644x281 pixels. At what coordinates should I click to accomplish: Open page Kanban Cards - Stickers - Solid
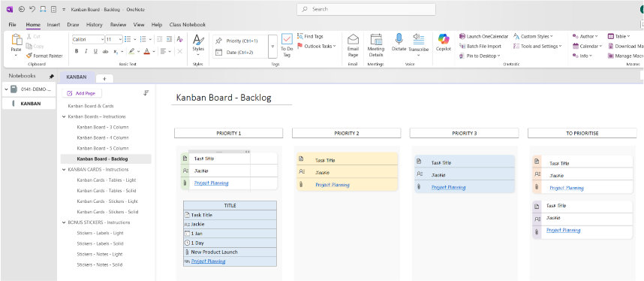coord(107,212)
